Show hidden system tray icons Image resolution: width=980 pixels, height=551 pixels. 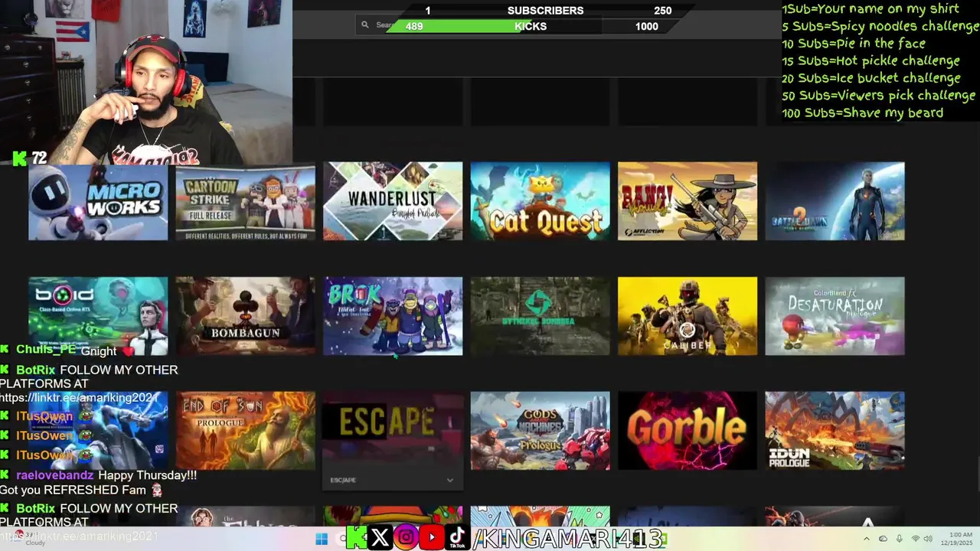867,539
